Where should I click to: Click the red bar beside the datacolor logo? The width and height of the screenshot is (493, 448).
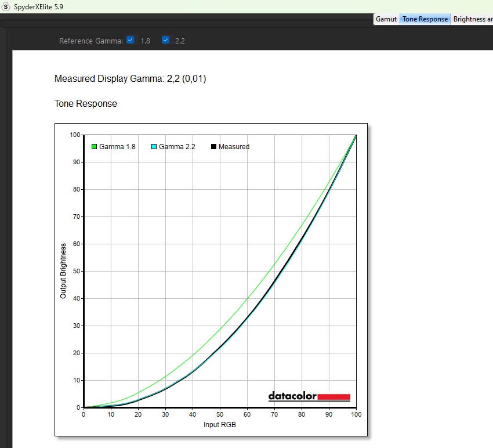[x=334, y=396]
